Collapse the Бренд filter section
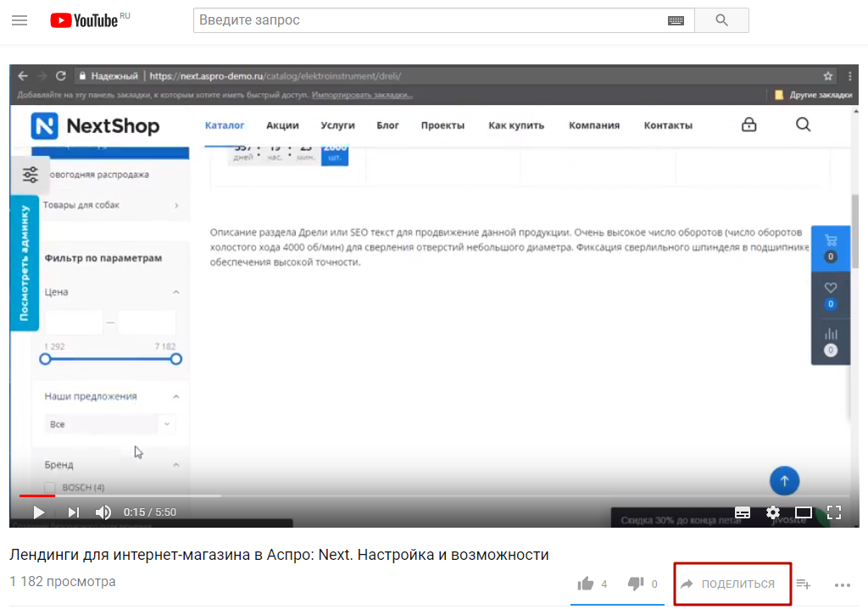Image resolution: width=868 pixels, height=609 pixels. point(175,465)
